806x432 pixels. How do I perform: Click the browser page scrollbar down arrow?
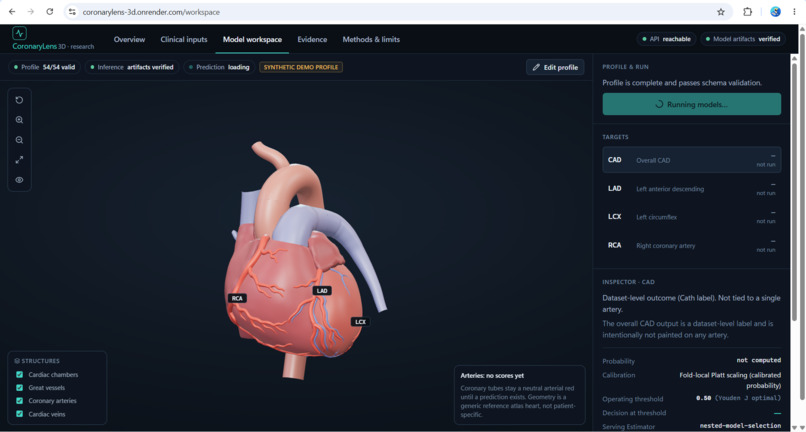tap(802, 427)
